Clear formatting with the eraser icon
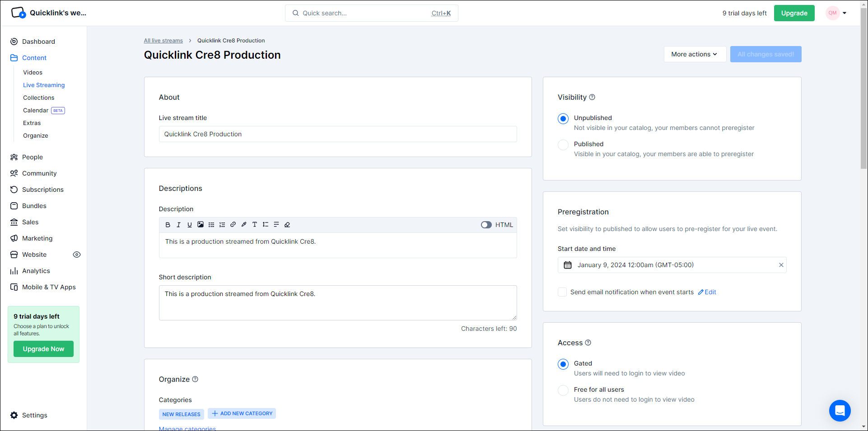 (287, 225)
